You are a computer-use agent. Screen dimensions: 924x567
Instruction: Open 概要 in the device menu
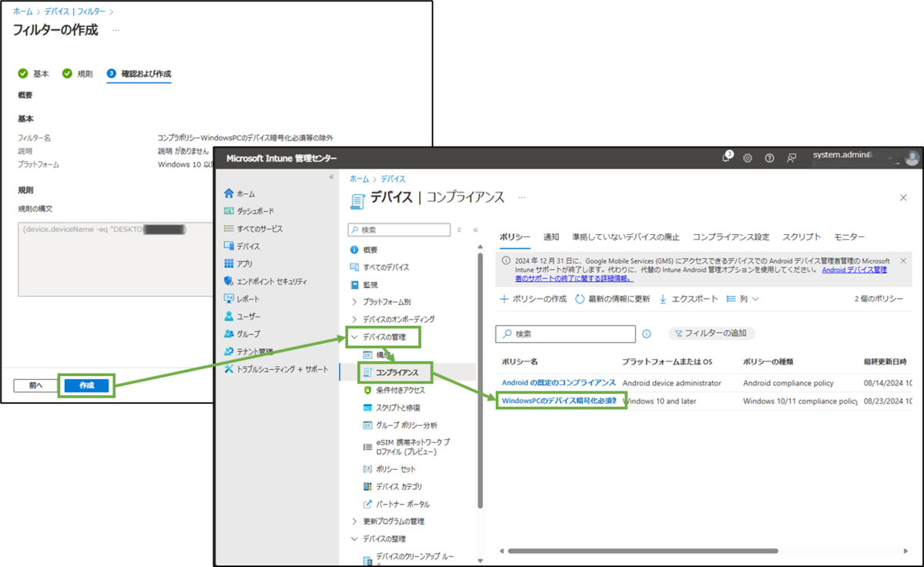pyautogui.click(x=364, y=250)
